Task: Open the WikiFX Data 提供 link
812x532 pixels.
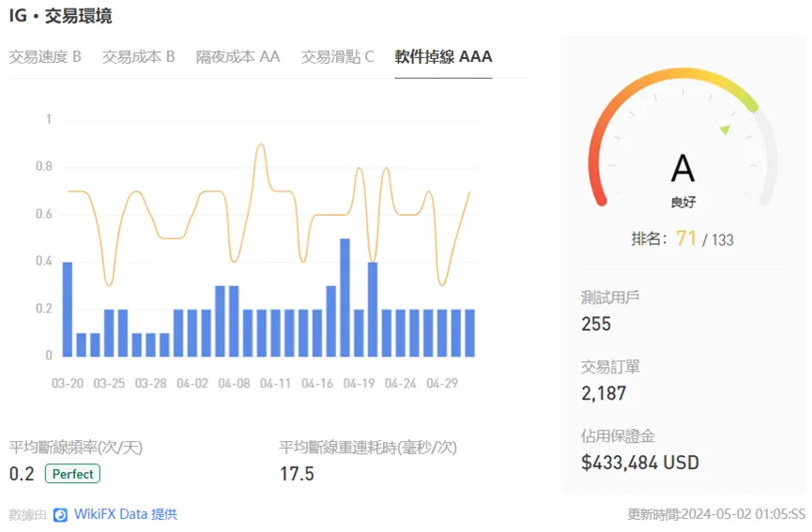Action: 126,514
